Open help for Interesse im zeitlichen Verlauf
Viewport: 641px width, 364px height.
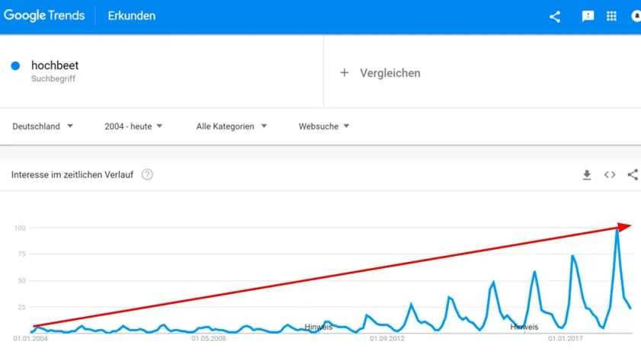(147, 175)
